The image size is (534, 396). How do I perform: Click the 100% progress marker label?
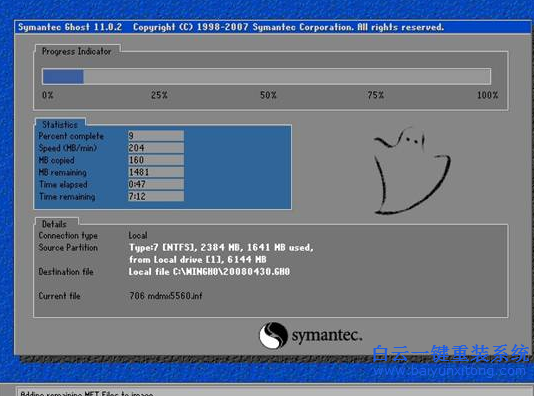487,95
